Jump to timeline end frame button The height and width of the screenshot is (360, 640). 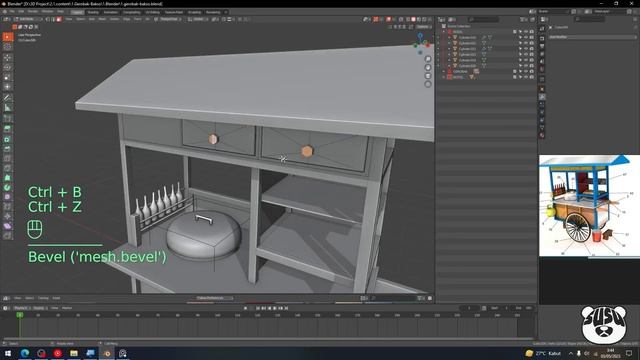[287, 308]
